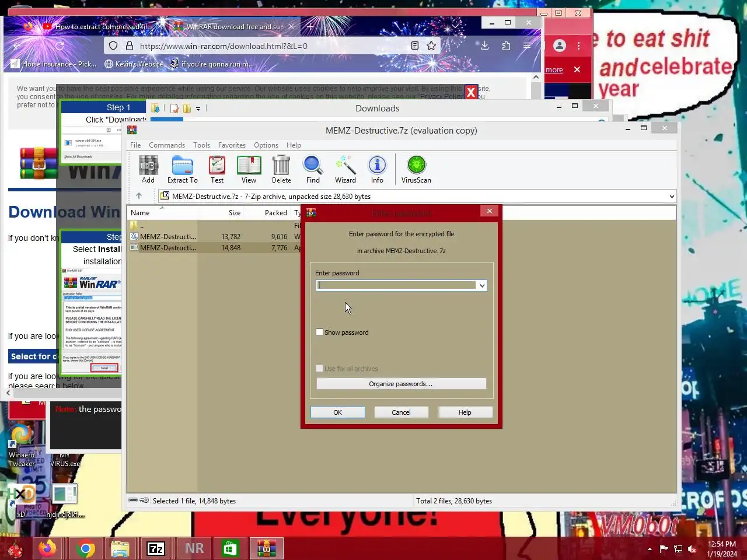Viewport: 747px width, 560px height.
Task: Go back in the Firefox window
Action: pos(18,45)
